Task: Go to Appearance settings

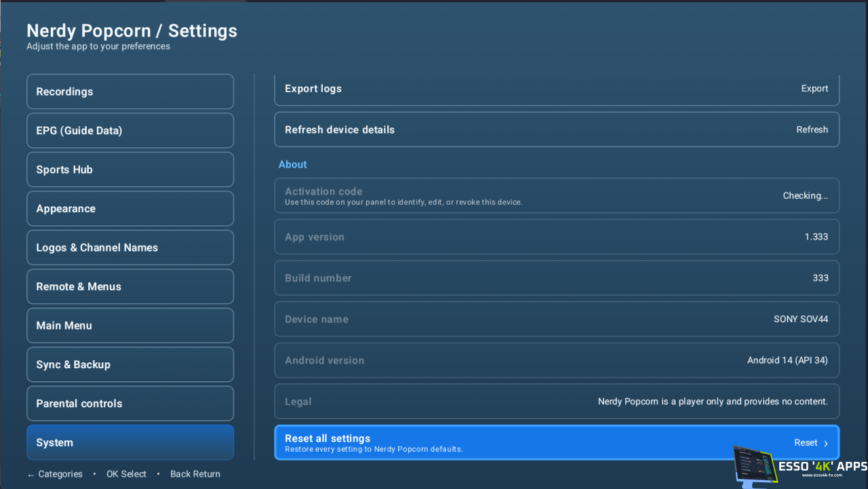Action: tap(130, 208)
